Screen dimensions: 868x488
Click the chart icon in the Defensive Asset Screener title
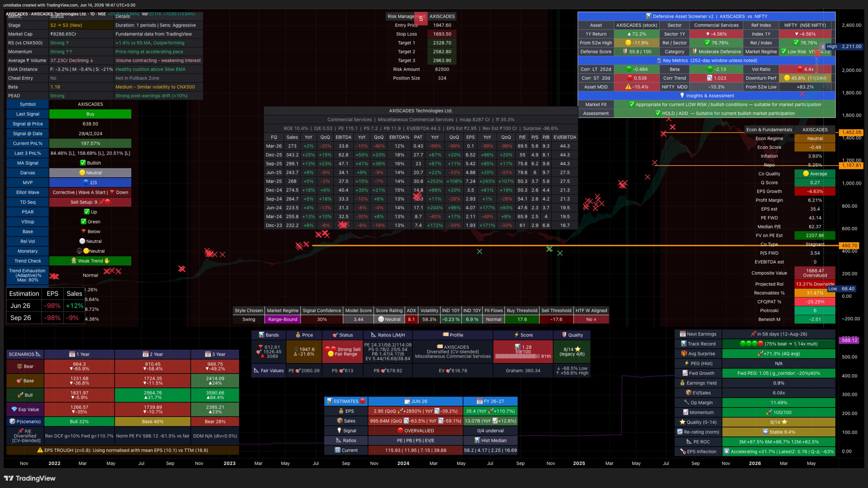pos(649,16)
